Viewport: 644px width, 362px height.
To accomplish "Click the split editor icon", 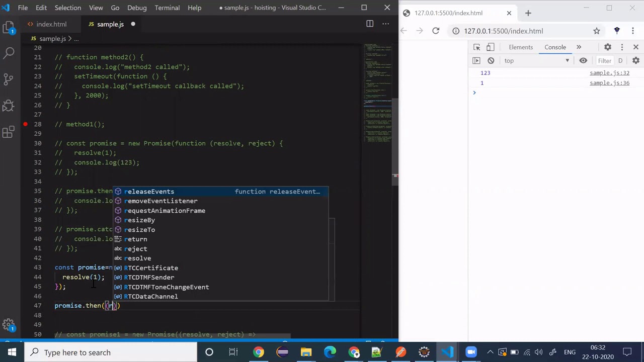I will coord(370,24).
